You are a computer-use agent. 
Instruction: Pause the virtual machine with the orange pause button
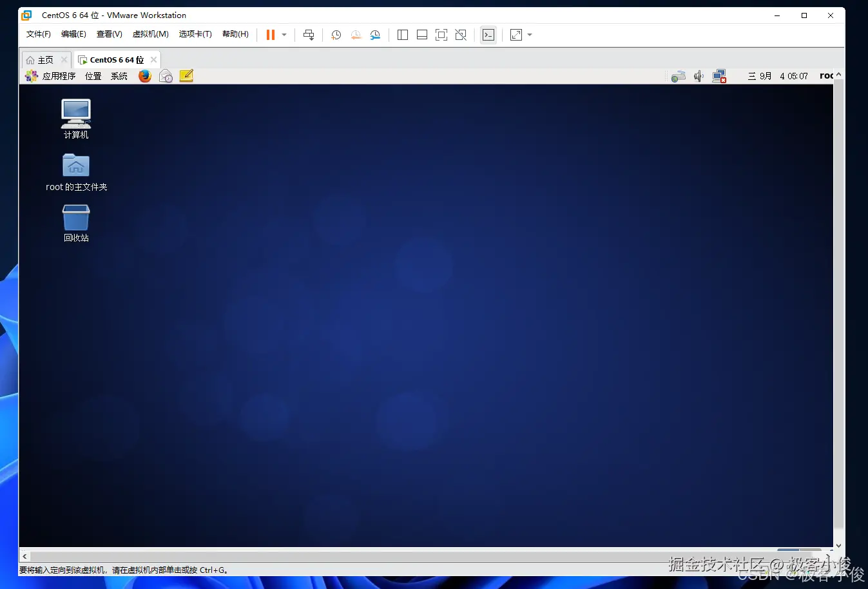pyautogui.click(x=271, y=35)
